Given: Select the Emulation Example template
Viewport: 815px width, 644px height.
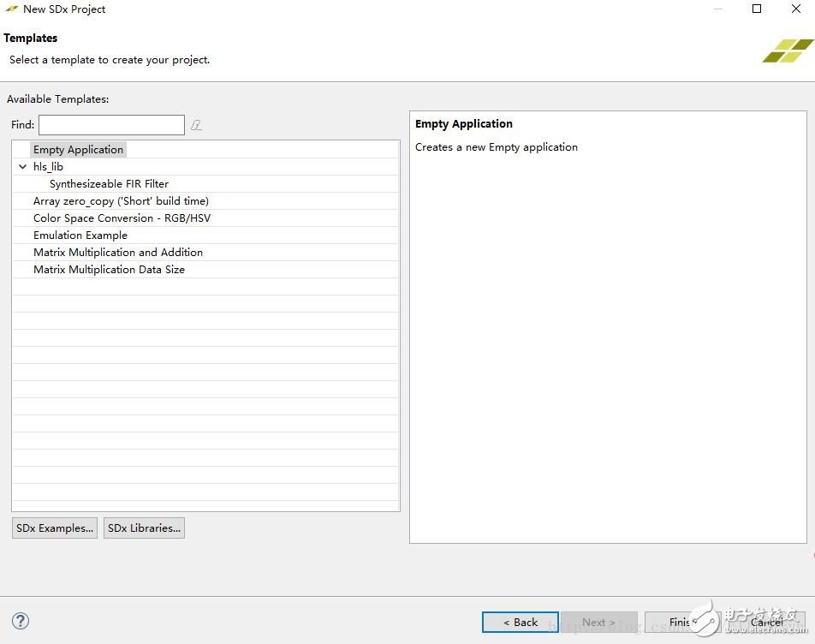Looking at the screenshot, I should point(80,236).
